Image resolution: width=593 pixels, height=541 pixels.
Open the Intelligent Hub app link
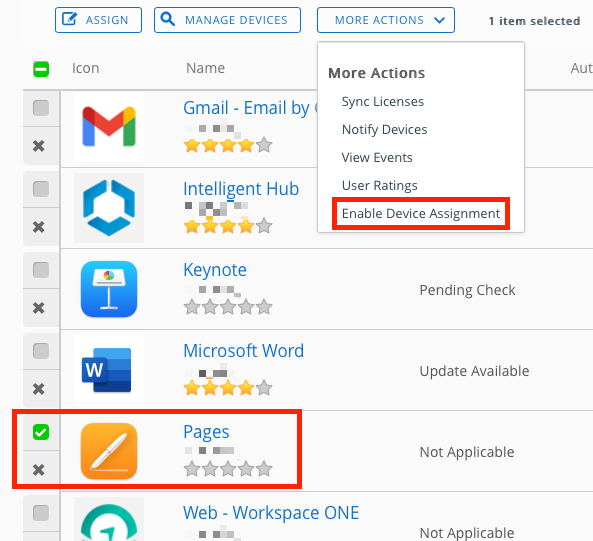(241, 189)
